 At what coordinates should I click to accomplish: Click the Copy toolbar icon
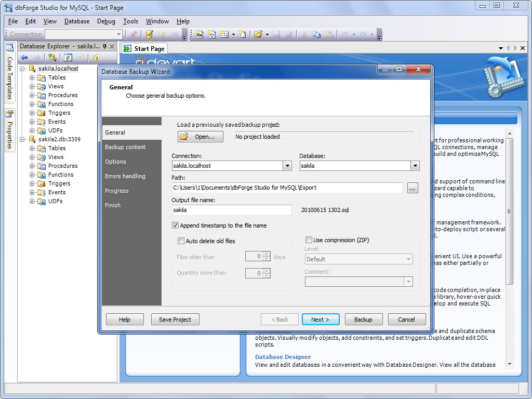click(316, 34)
